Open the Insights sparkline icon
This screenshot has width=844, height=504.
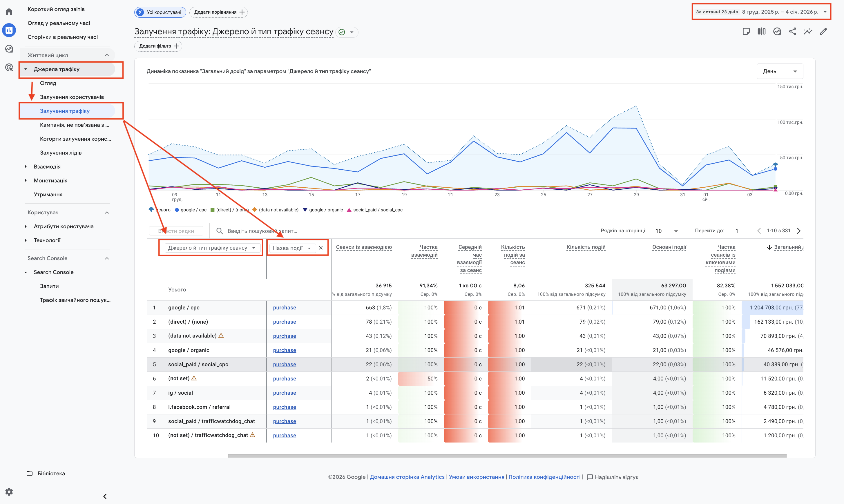[808, 32]
